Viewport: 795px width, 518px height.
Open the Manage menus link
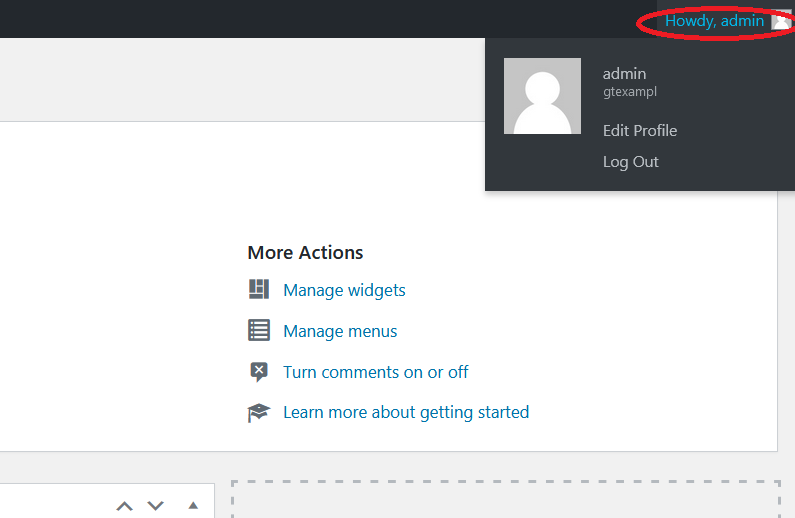[340, 331]
